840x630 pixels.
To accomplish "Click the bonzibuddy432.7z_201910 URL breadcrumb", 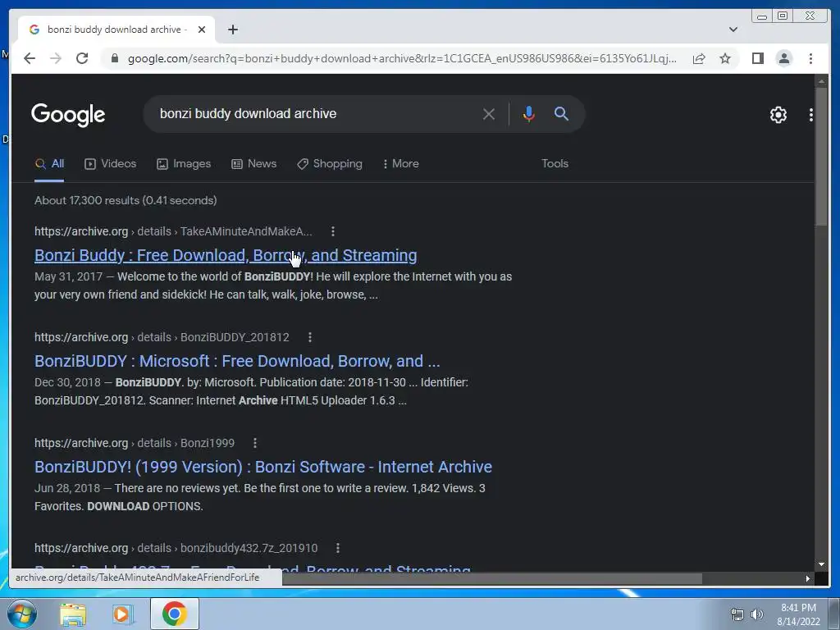I will (x=176, y=549).
